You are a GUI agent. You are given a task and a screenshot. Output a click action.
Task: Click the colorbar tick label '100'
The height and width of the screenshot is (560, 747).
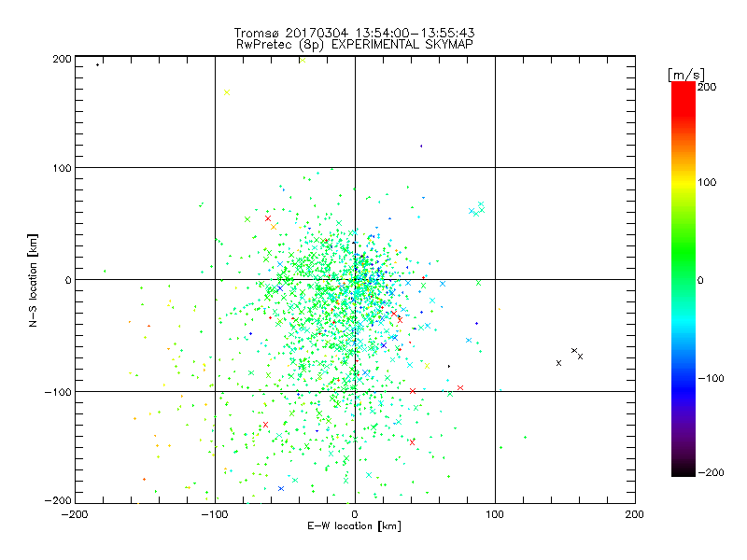707,182
